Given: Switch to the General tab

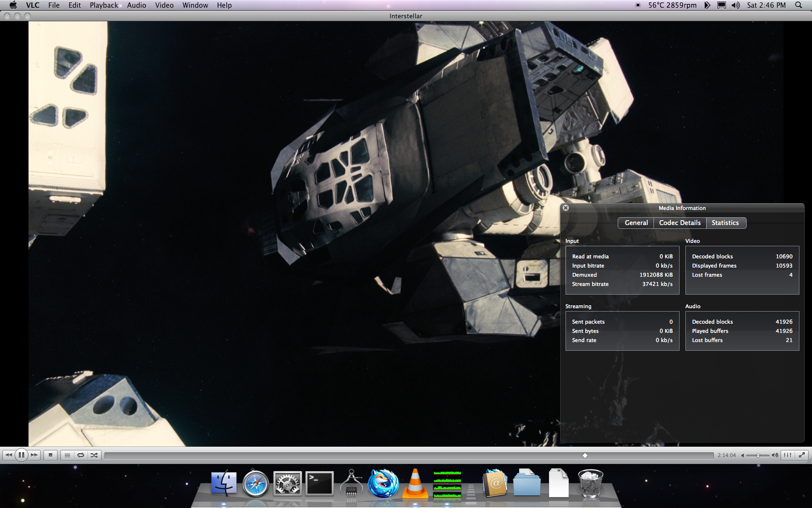Looking at the screenshot, I should [636, 223].
